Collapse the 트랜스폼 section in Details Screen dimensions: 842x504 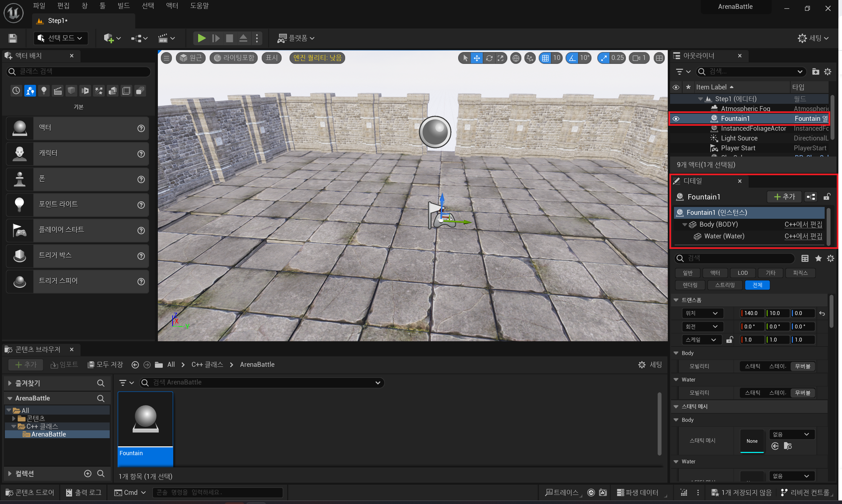click(676, 300)
